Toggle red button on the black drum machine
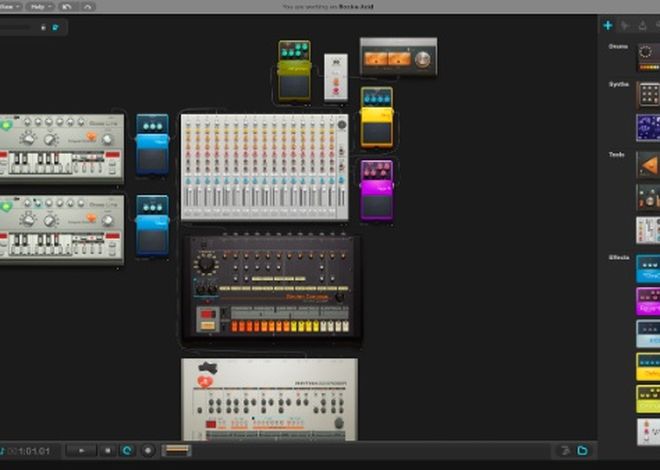This screenshot has width=660, height=470. (x=208, y=314)
